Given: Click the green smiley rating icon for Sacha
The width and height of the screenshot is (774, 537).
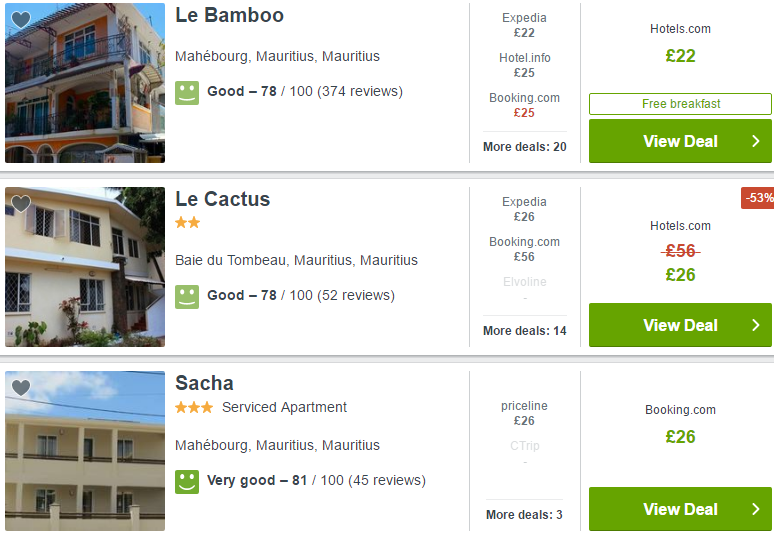Looking at the screenshot, I should [187, 482].
